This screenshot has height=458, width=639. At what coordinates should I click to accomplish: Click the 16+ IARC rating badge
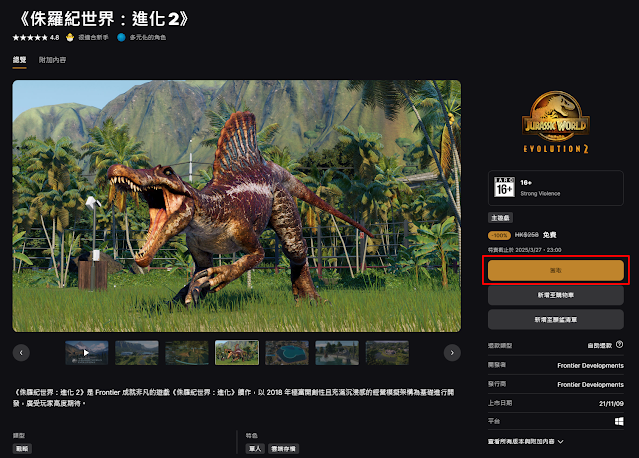pyautogui.click(x=505, y=187)
